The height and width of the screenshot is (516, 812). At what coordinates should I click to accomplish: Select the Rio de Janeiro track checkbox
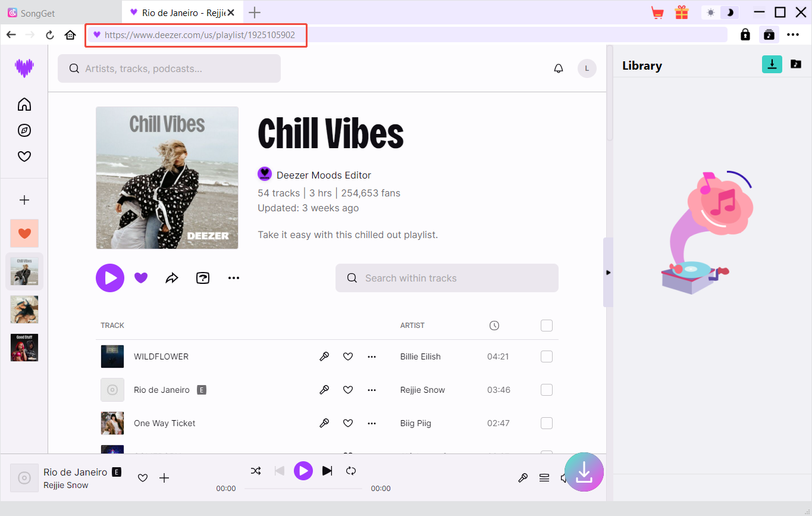tap(546, 390)
